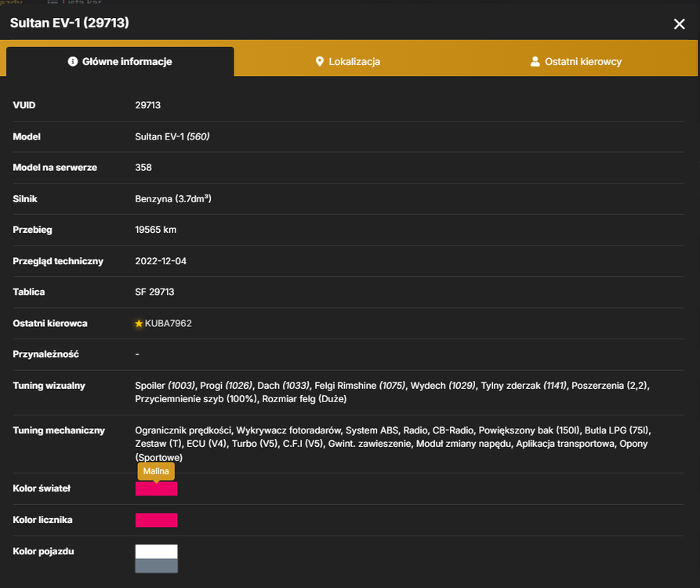Click the Tablica row label

[x=29, y=292]
